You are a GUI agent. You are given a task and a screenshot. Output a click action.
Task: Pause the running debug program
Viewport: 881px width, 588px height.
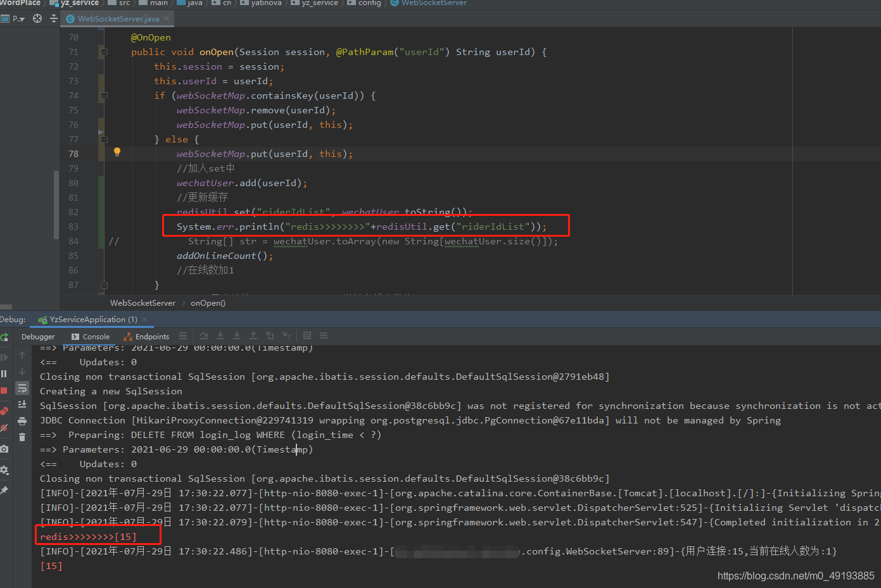tap(4, 374)
